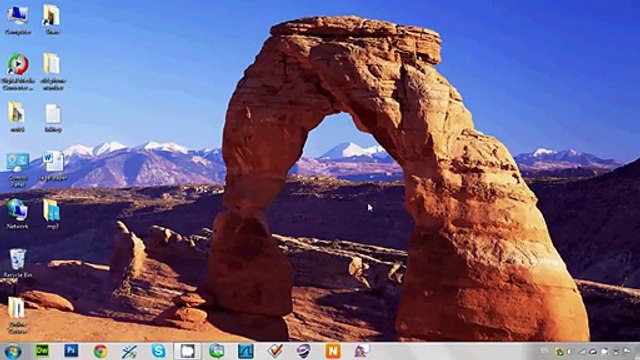640x360 pixels.
Task: Open Skype from the taskbar
Action: [x=158, y=351]
